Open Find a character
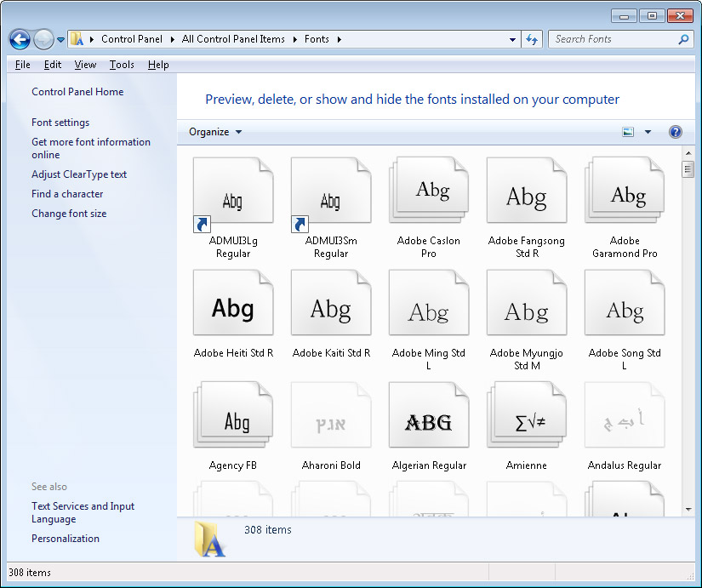 pos(67,193)
